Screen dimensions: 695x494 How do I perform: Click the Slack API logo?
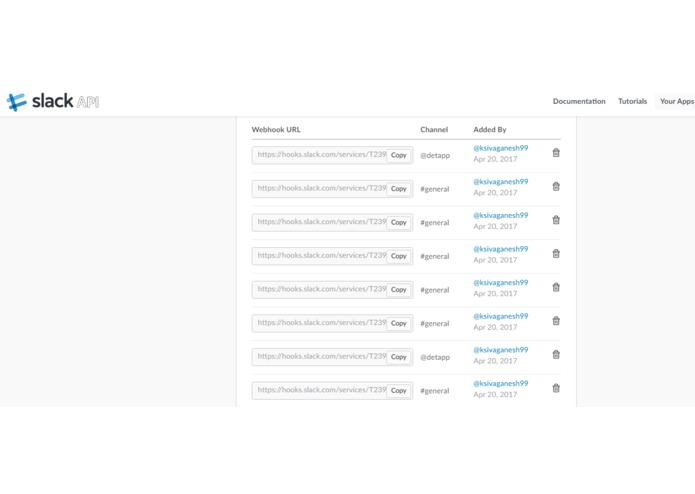pyautogui.click(x=53, y=101)
